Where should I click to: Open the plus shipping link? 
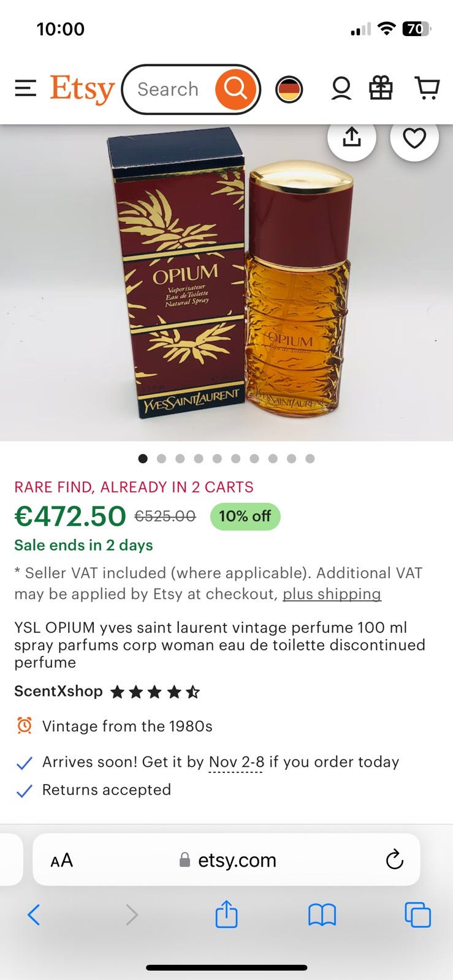click(332, 594)
